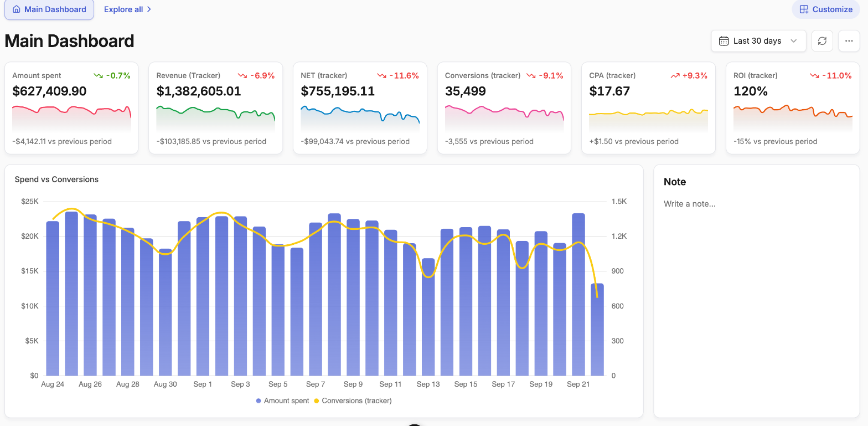Click -3,555 vs previous period text
This screenshot has height=426, width=868.
click(x=489, y=141)
